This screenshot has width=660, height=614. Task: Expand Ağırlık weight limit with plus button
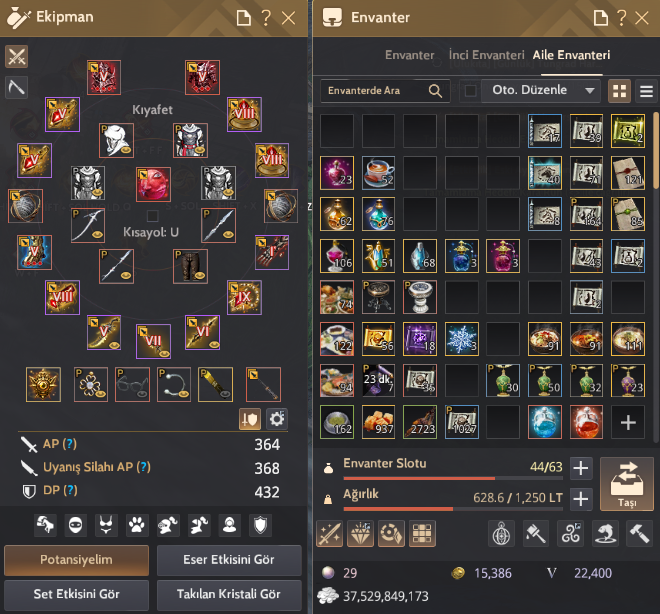tap(581, 500)
